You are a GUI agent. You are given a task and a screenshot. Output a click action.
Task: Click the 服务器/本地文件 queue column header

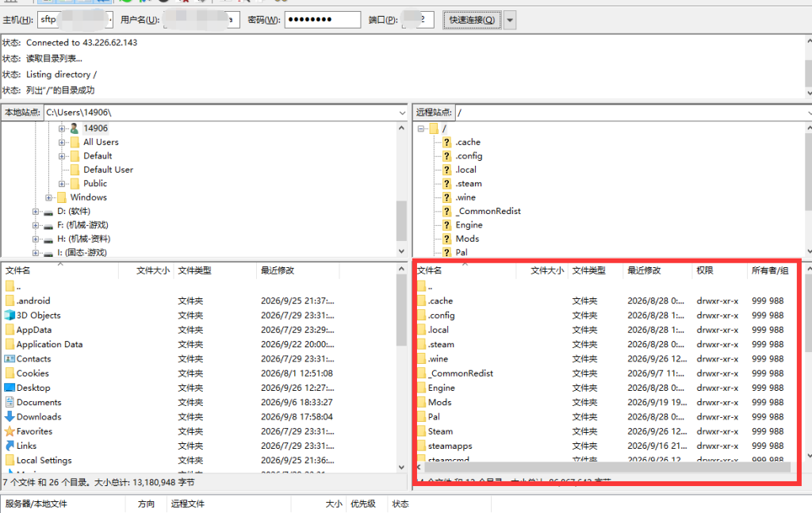tap(63, 503)
